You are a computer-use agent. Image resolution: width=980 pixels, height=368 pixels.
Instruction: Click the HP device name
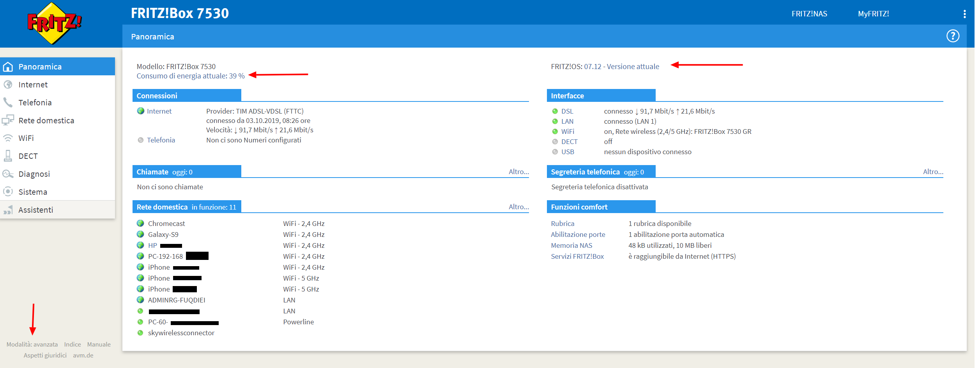pos(152,245)
